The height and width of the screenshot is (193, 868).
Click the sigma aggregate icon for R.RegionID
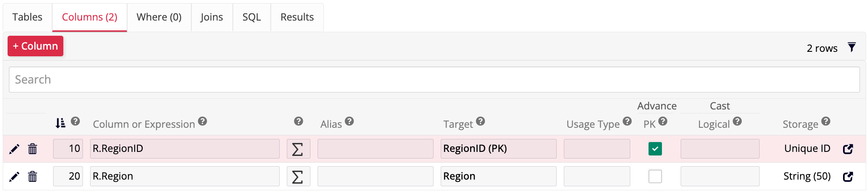tap(298, 149)
